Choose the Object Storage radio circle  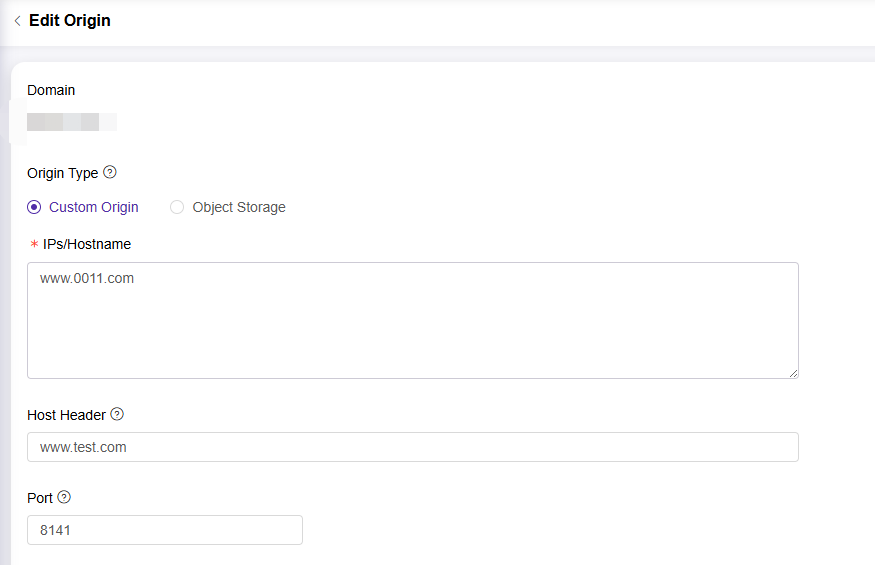[x=177, y=207]
